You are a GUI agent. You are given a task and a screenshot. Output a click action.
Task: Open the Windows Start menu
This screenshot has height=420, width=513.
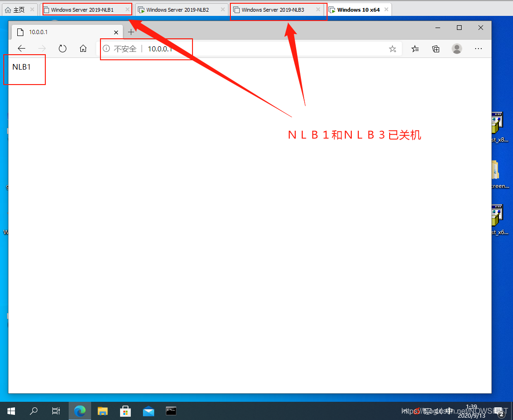[x=11, y=411]
